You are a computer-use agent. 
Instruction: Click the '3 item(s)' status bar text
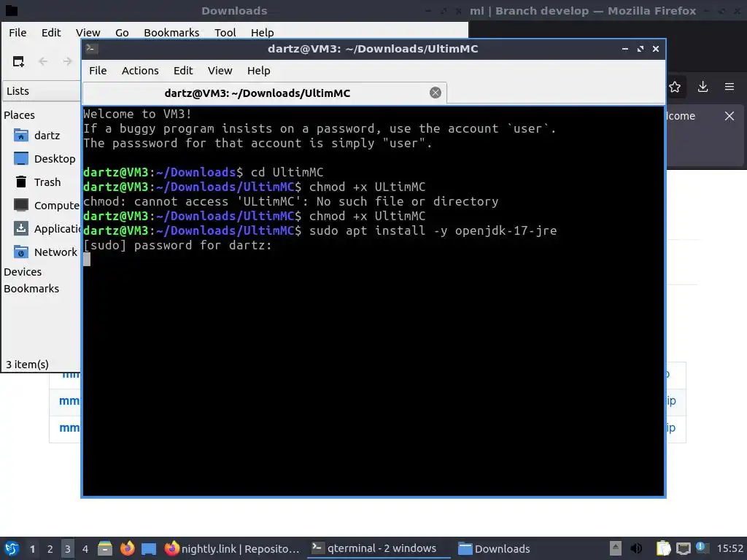click(x=27, y=365)
